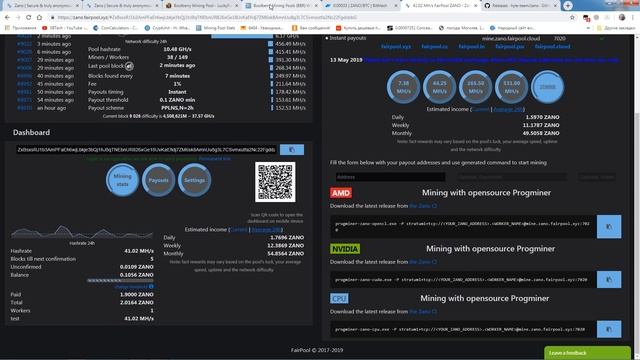The height and width of the screenshot is (360, 640).
Task: Open the YouTube bookmark in bookmarks bar
Action: point(65,28)
